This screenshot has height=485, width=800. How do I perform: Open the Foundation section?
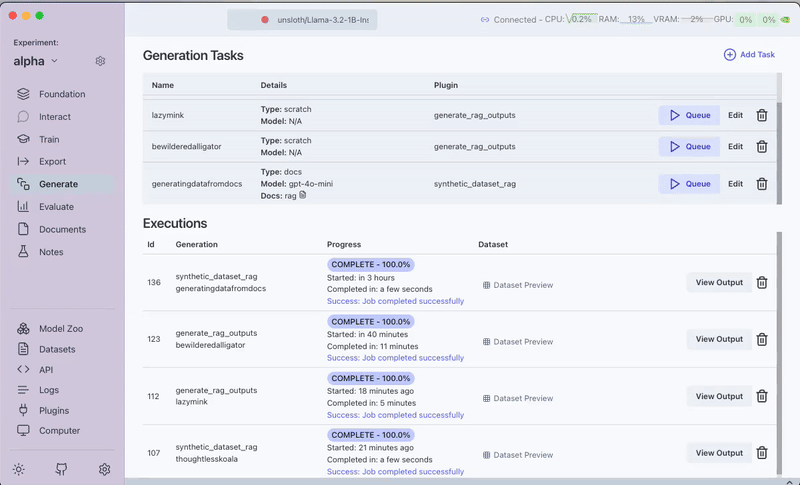point(61,94)
